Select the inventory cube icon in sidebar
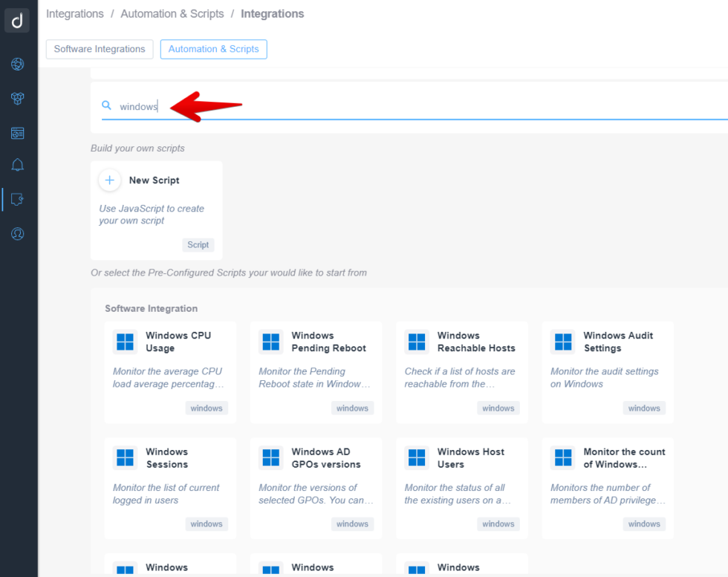Viewport: 728px width, 577px height. 17,99
